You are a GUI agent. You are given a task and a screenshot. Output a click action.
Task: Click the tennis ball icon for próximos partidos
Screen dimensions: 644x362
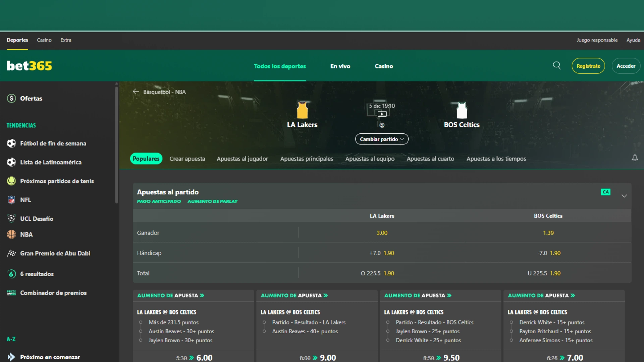pos(11,181)
